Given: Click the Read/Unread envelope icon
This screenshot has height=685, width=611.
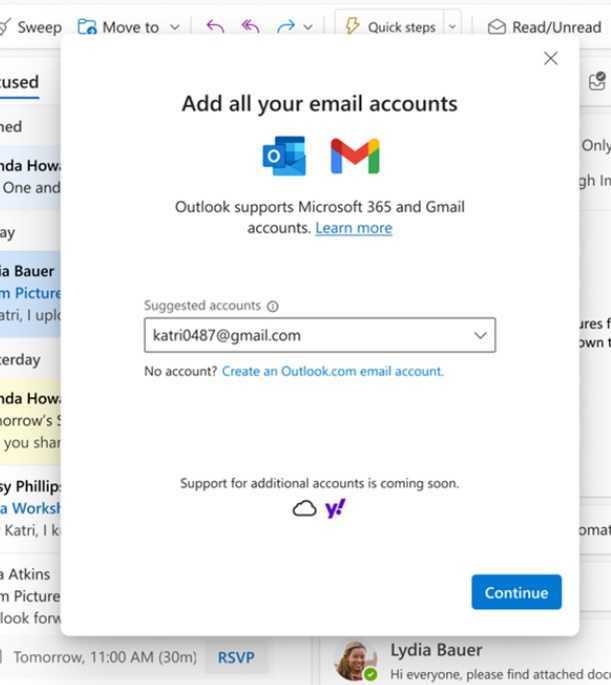Looking at the screenshot, I should point(497,27).
